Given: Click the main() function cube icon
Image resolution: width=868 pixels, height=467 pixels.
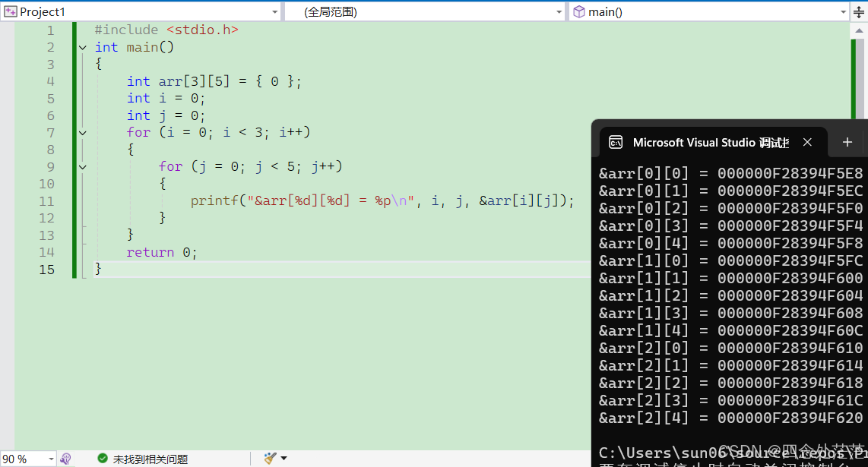Looking at the screenshot, I should (579, 11).
